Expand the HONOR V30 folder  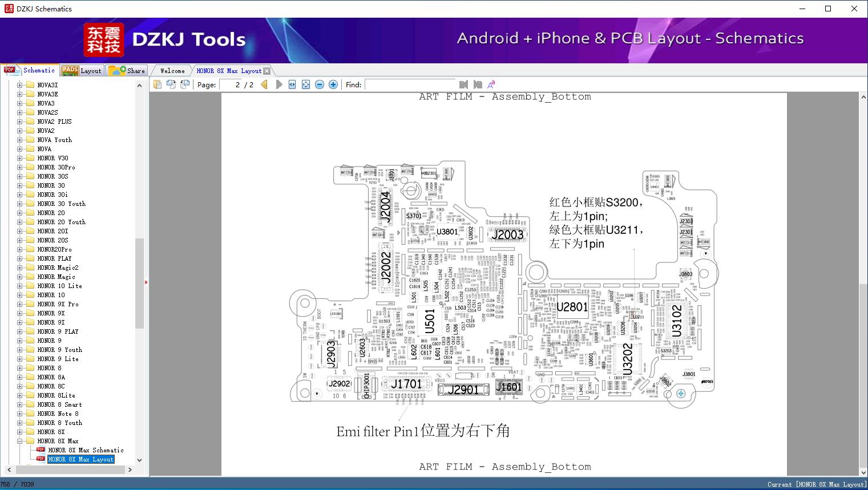(x=20, y=158)
